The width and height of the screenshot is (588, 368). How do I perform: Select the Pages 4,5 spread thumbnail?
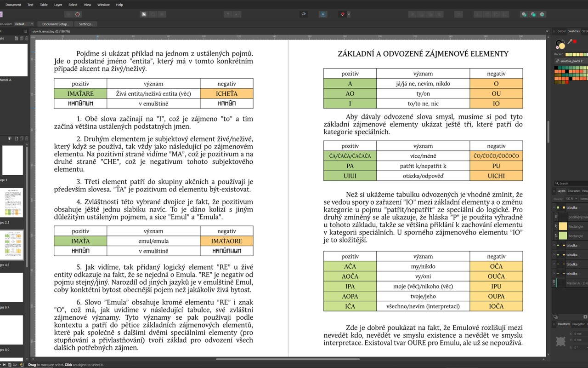coord(12,245)
